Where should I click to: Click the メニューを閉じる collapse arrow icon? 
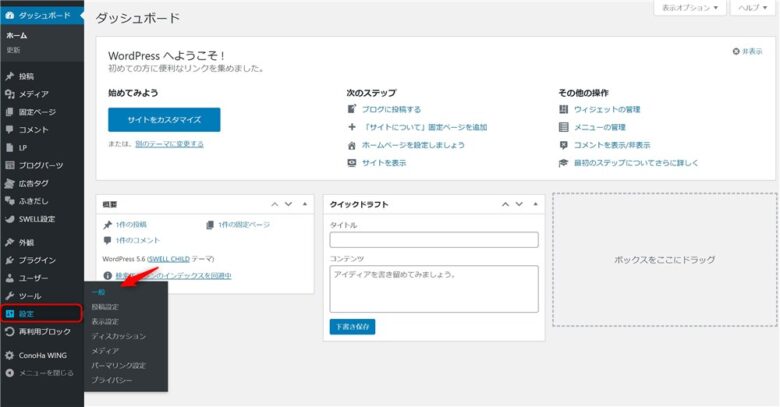click(9, 373)
